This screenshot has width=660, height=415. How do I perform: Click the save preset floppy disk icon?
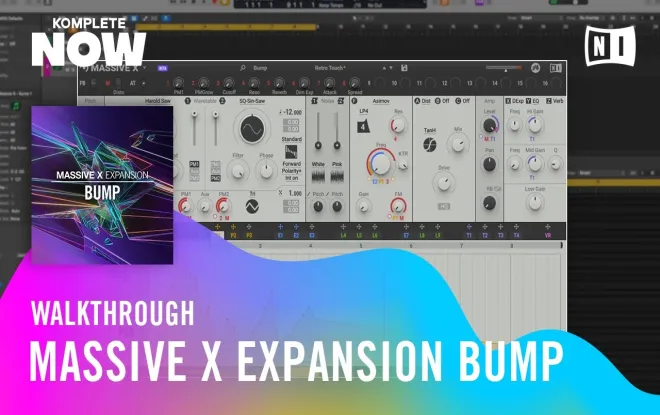[404, 68]
